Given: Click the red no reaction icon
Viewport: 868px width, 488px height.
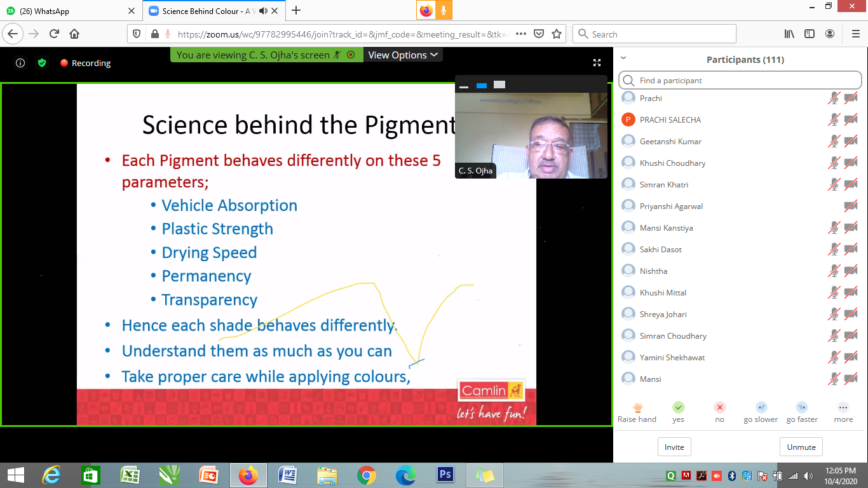Looking at the screenshot, I should click(719, 407).
